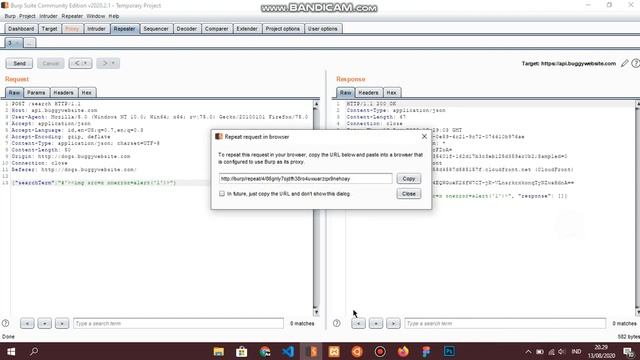Open the Windows Start menu
The height and width of the screenshot is (360, 640).
(11, 351)
